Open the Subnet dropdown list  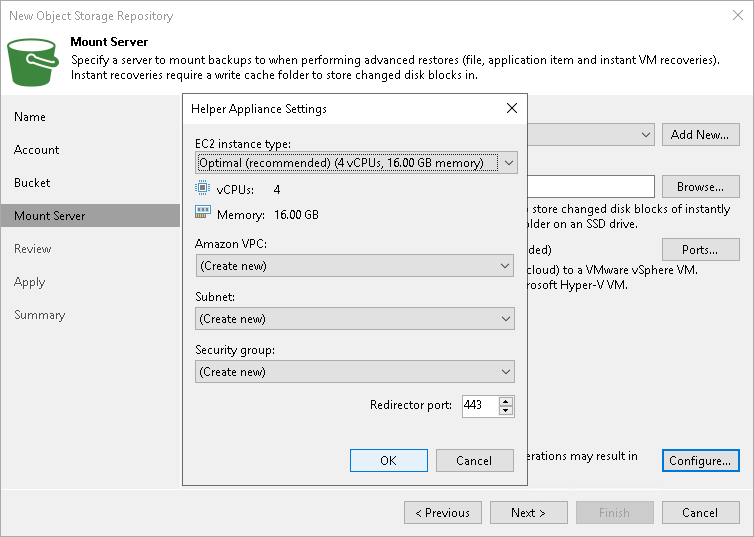[355, 319]
